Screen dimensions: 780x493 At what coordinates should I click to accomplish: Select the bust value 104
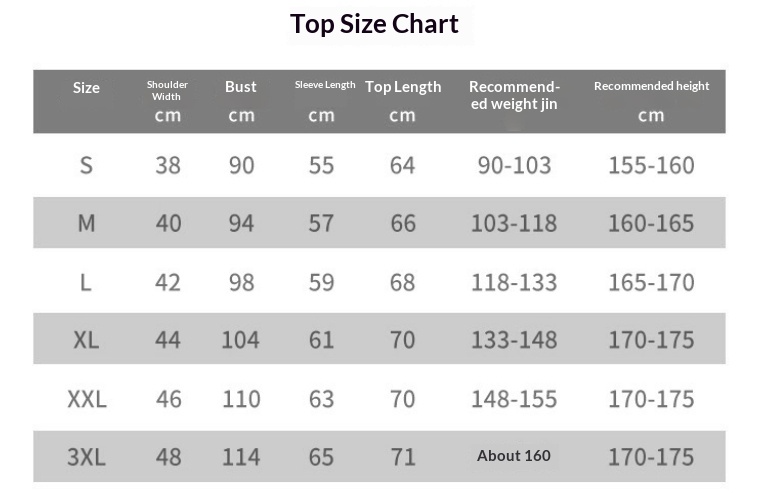point(240,340)
